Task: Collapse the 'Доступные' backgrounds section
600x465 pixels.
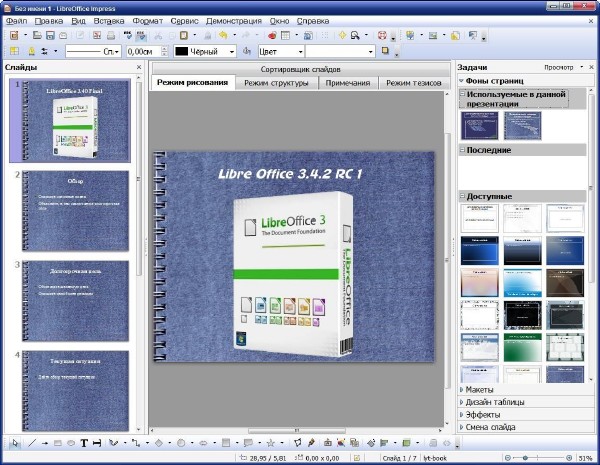Action: pyautogui.click(x=463, y=196)
